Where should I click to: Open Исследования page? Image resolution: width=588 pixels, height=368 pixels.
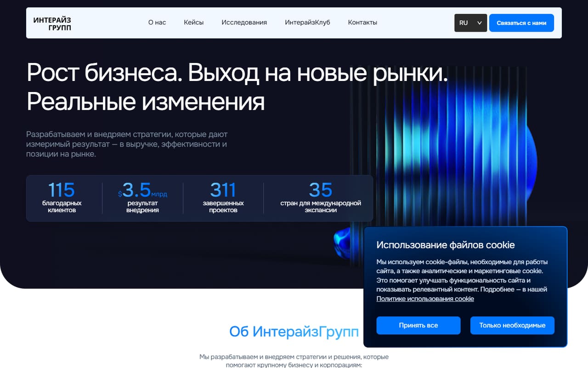[244, 23]
